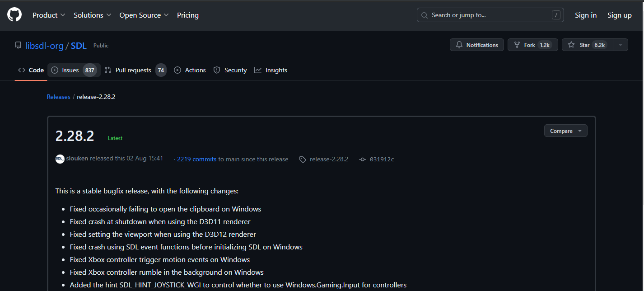
Task: Open the Solutions dropdown
Action: click(x=92, y=15)
